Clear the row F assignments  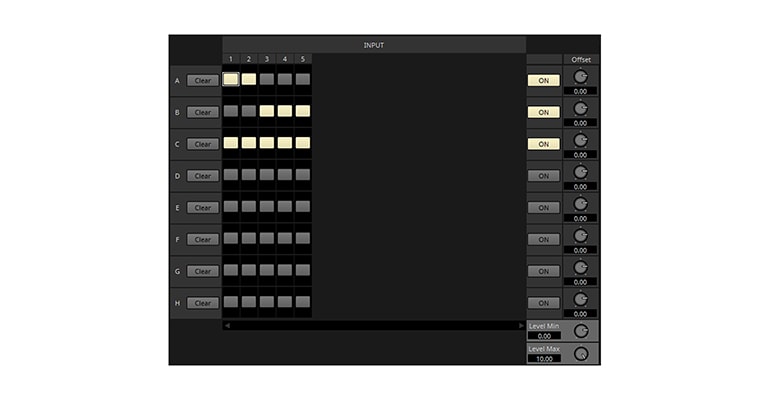point(202,239)
